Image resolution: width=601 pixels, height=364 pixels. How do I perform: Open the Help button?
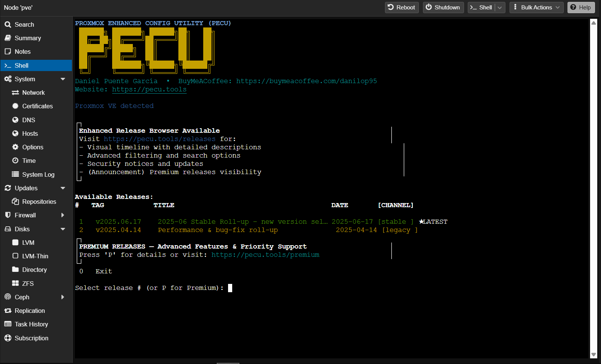point(581,8)
